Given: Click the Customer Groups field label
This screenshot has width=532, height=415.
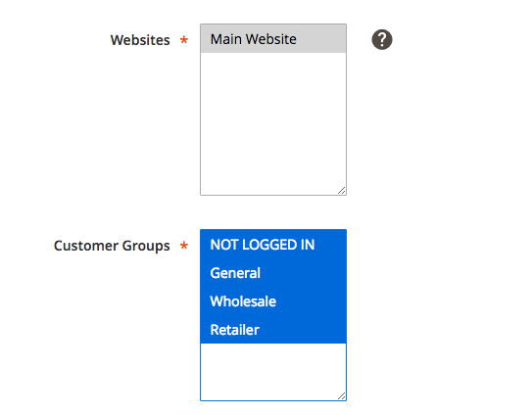Looking at the screenshot, I should [112, 246].
